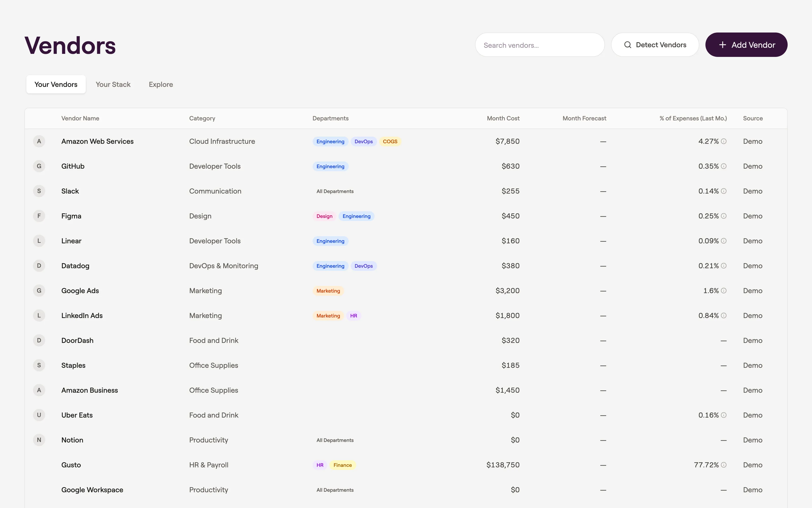Click Communication category in Slack row
The width and height of the screenshot is (812, 508).
tap(215, 191)
